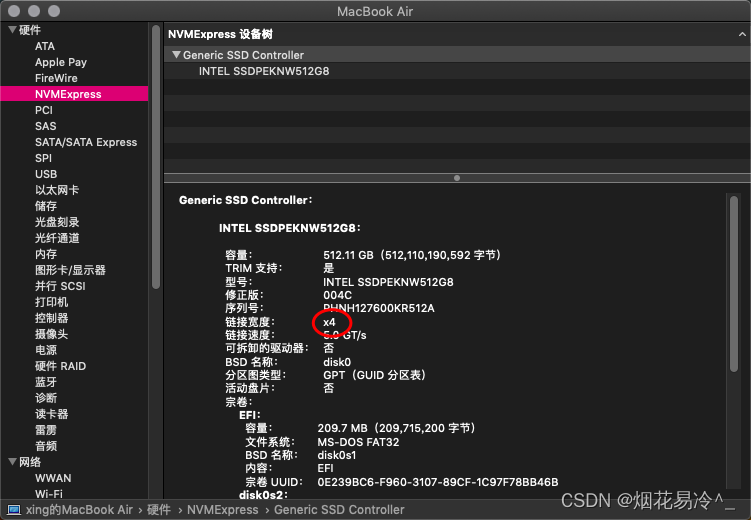Viewport: 751px width, 520px height.
Task: Click the window's yellow minimize button
Action: pos(34,11)
